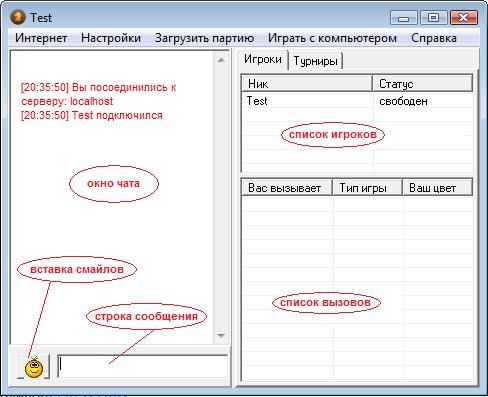Maximize the Test window
Viewport: 488px width, 397px height.
[x=433, y=18]
